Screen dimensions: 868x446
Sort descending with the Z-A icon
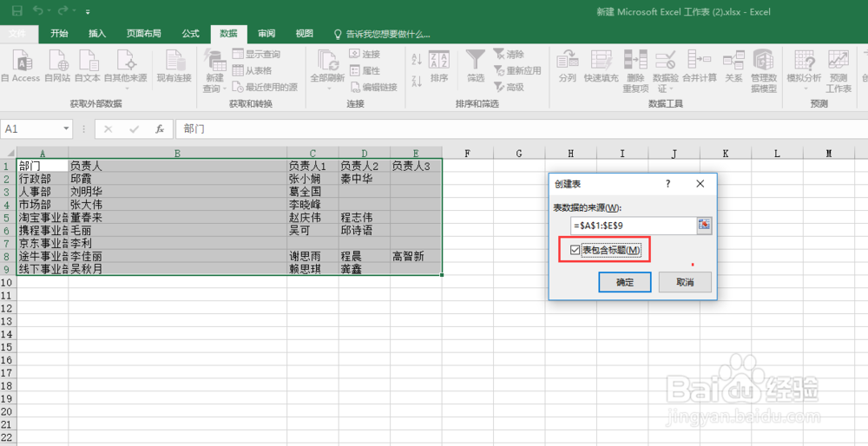(418, 81)
